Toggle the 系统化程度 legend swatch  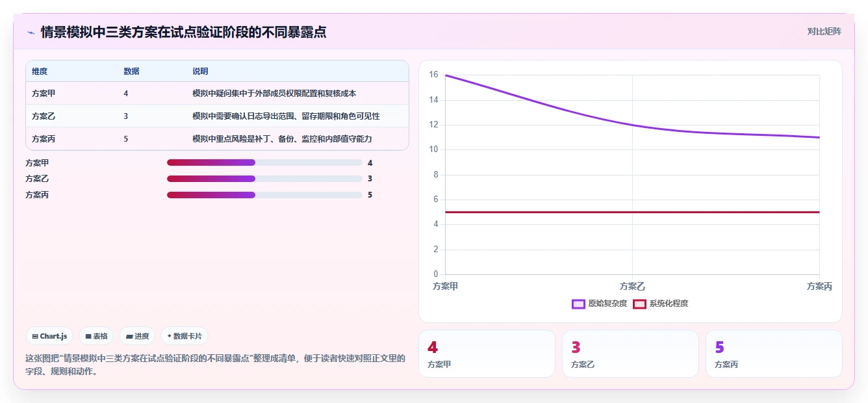pyautogui.click(x=639, y=304)
